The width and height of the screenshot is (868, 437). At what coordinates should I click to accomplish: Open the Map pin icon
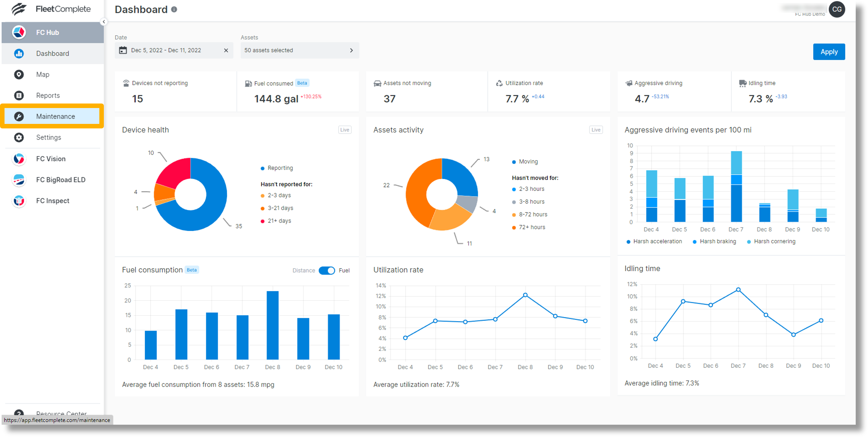coord(19,74)
